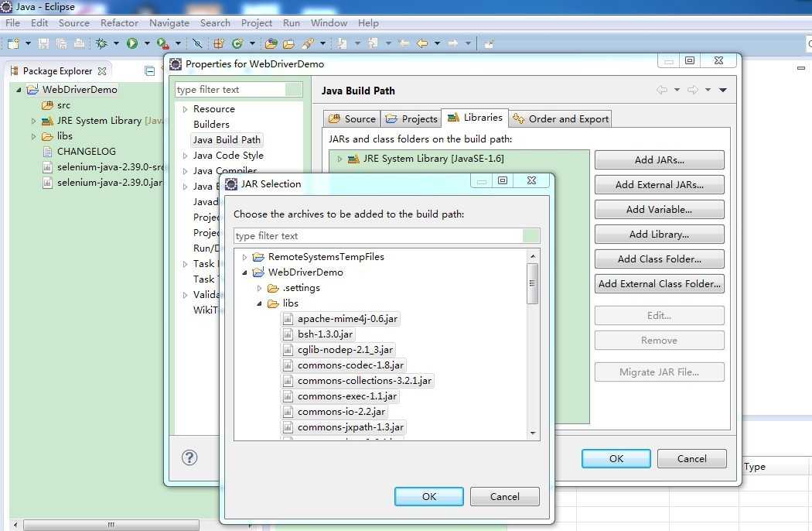Click the New Java Class toolbar icon

[x=237, y=43]
